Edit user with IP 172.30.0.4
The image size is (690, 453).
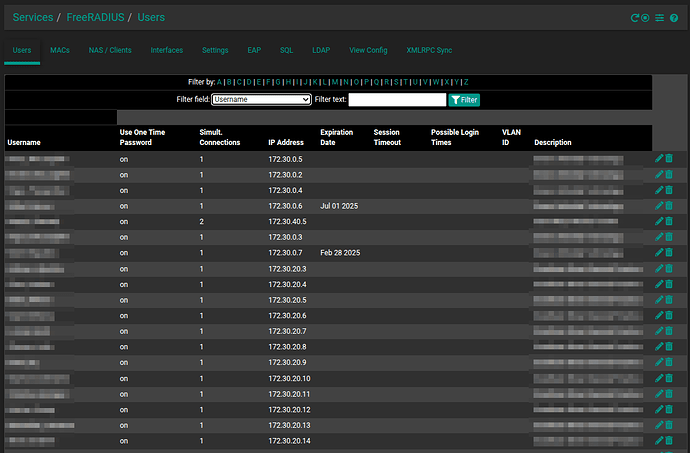click(x=659, y=190)
